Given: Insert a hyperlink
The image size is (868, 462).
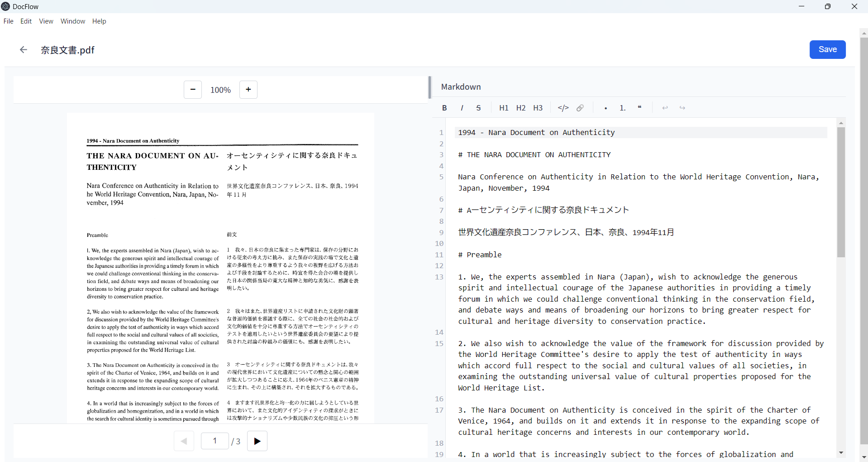Looking at the screenshot, I should (580, 108).
